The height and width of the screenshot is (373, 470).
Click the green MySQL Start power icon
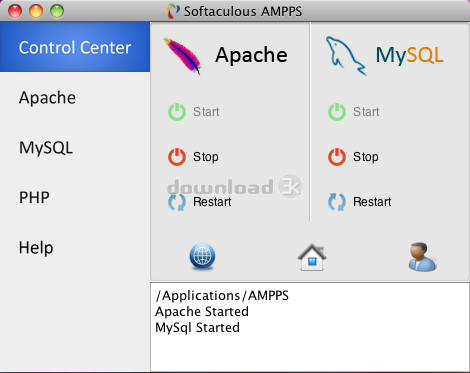click(337, 112)
